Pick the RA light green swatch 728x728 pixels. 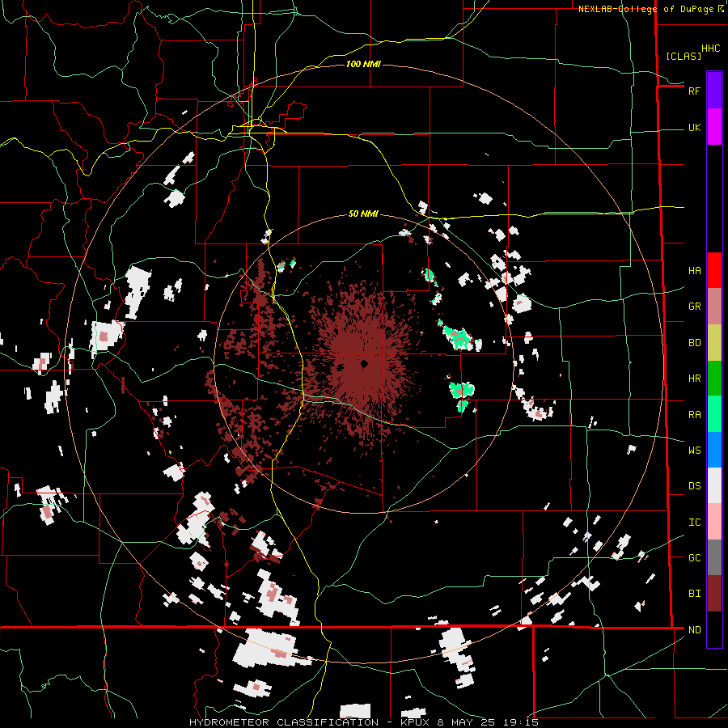click(714, 414)
